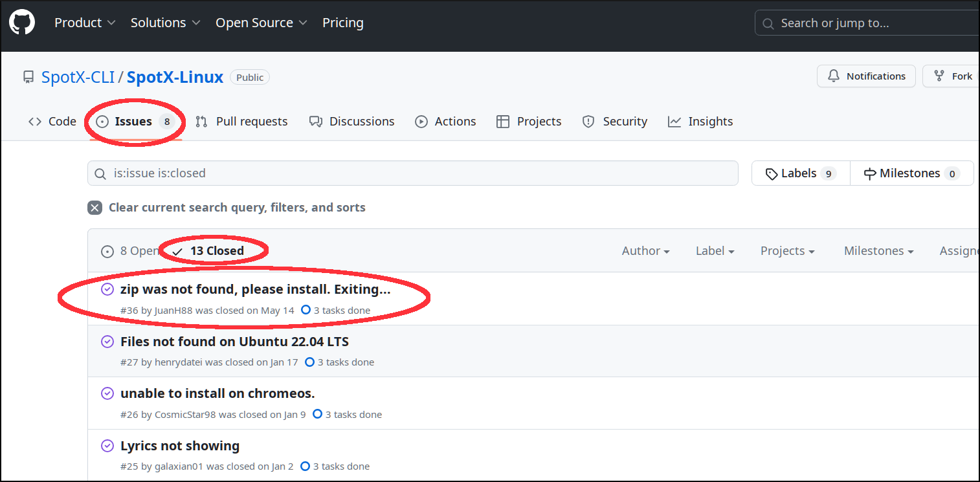Click closed status icon for Lyrics not showing
The width and height of the screenshot is (980, 482).
(x=107, y=446)
